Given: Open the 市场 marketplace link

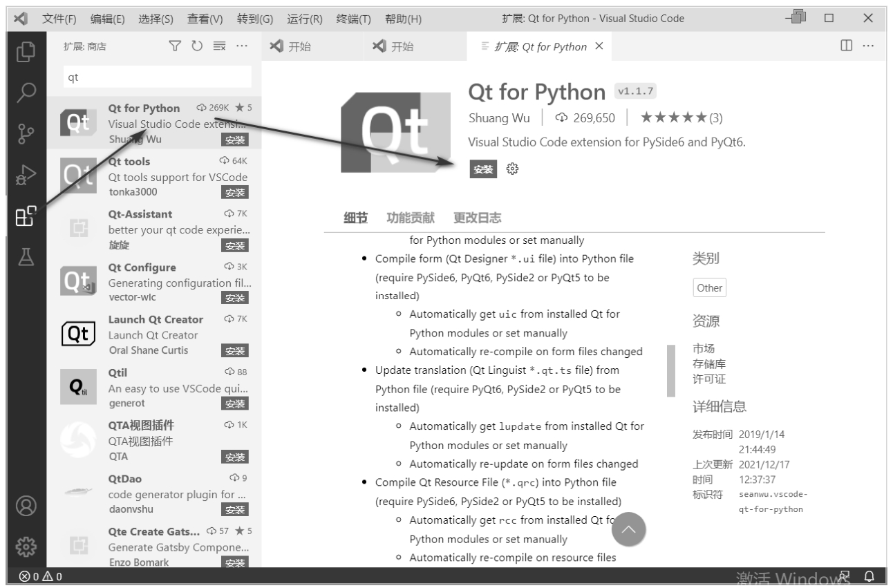Looking at the screenshot, I should point(704,349).
